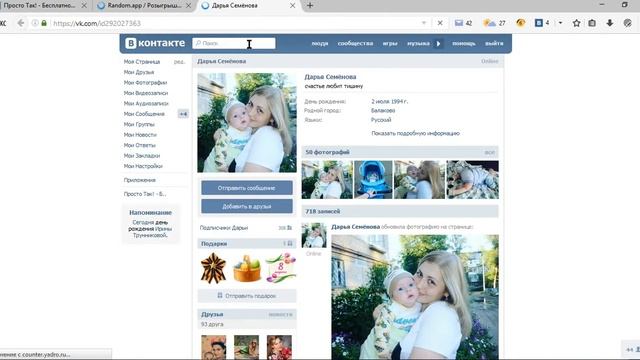Click 'все' link in photos header
Screen dimensions: 640x360
tap(489, 153)
